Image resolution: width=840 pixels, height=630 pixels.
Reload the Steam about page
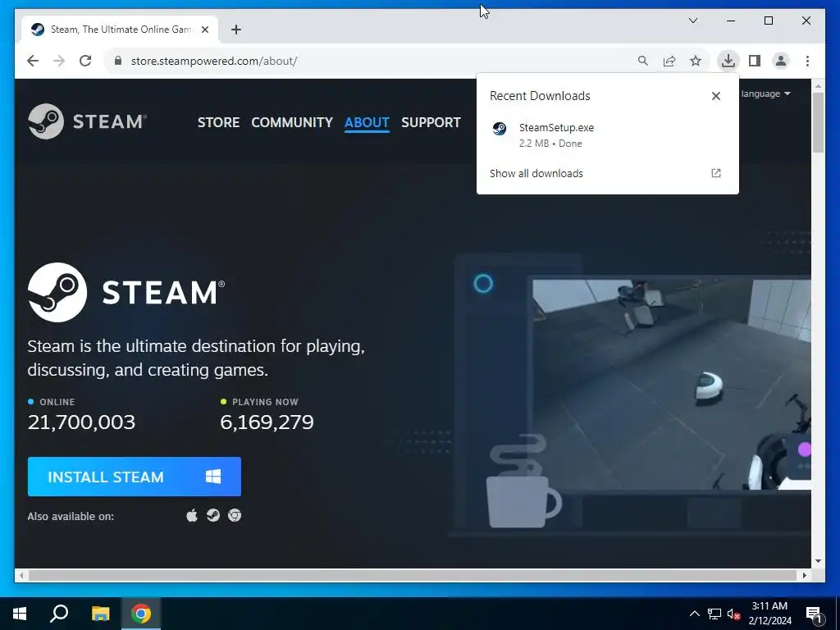(x=85, y=61)
